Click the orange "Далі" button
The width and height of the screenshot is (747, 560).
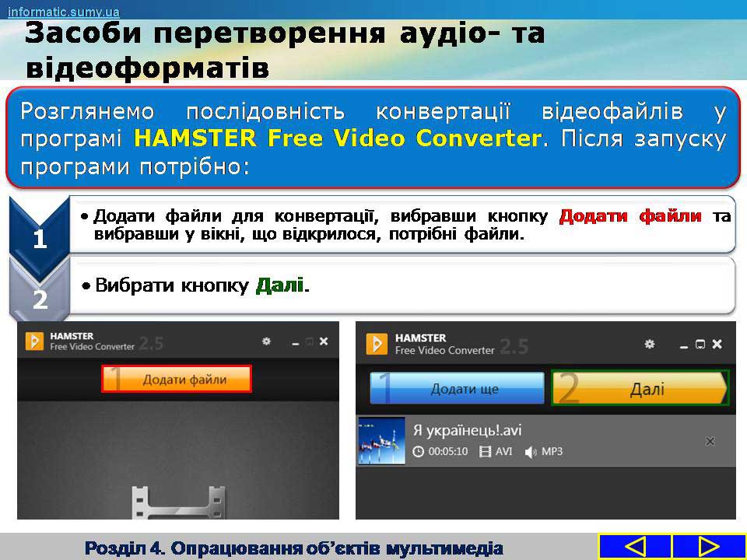[x=640, y=388]
